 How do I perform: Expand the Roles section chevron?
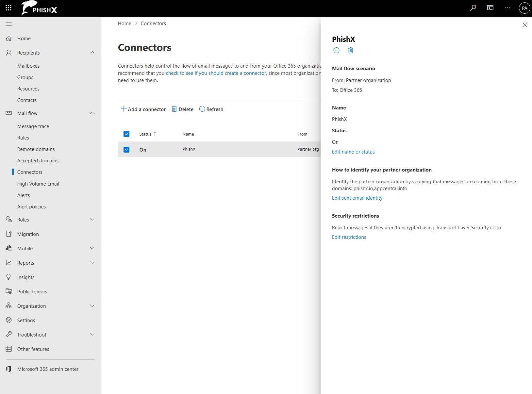click(92, 220)
